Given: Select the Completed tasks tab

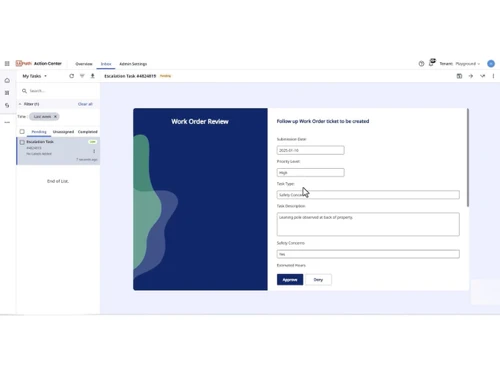Looking at the screenshot, I should [88, 132].
